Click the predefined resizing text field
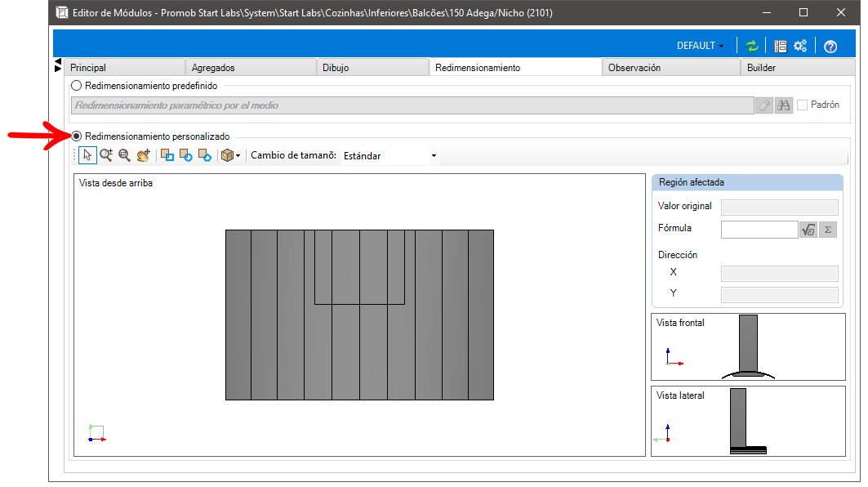868x487 pixels. tap(412, 105)
